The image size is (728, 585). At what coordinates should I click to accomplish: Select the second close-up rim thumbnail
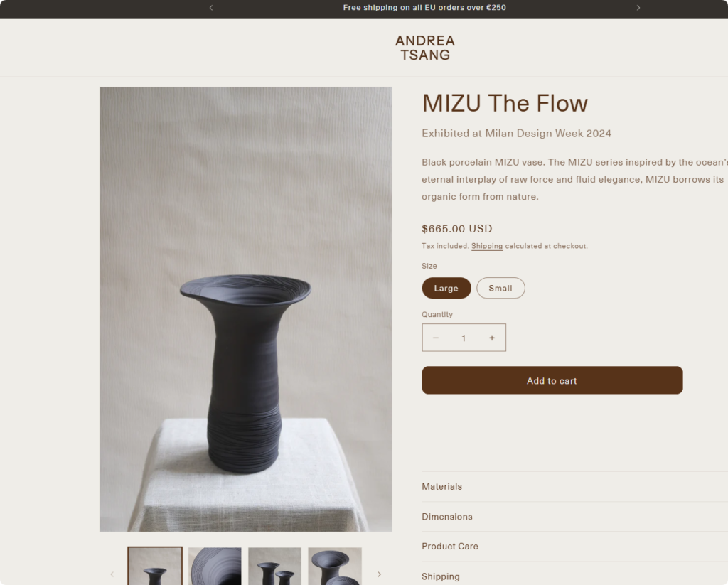click(x=215, y=567)
